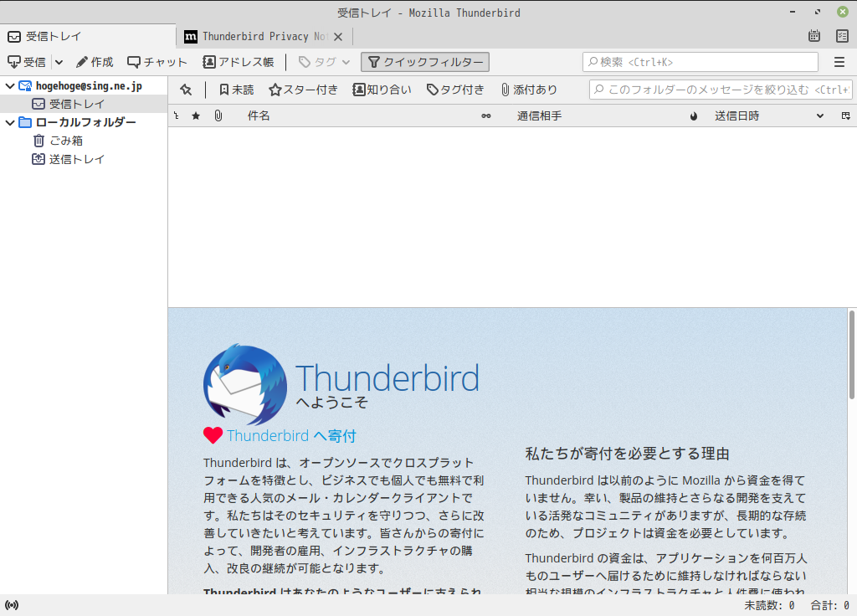Click the 送信トレイ outbox icon
This screenshot has height=616, width=857.
click(38, 160)
